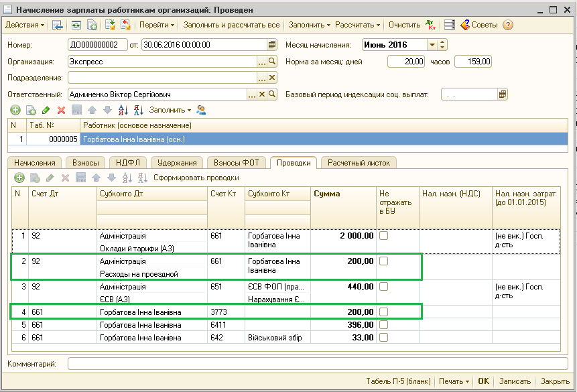Sort workers descending with the Я-А icon

tap(138, 110)
